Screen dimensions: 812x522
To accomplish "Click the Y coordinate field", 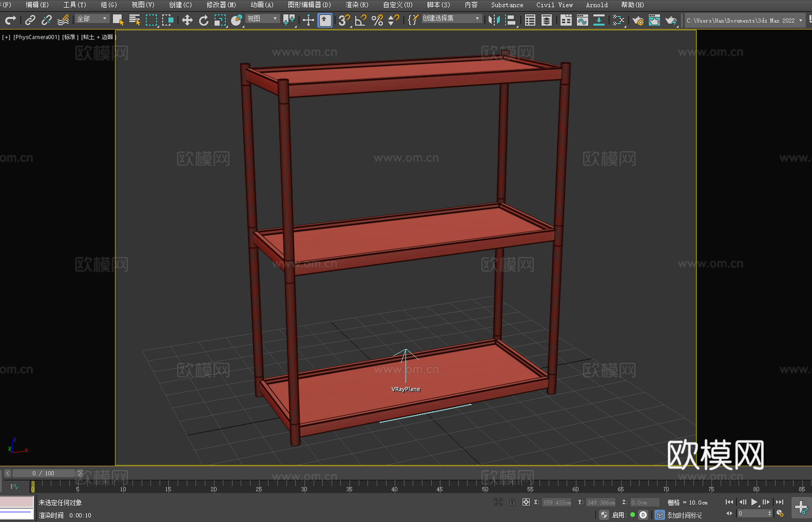I will (x=601, y=502).
